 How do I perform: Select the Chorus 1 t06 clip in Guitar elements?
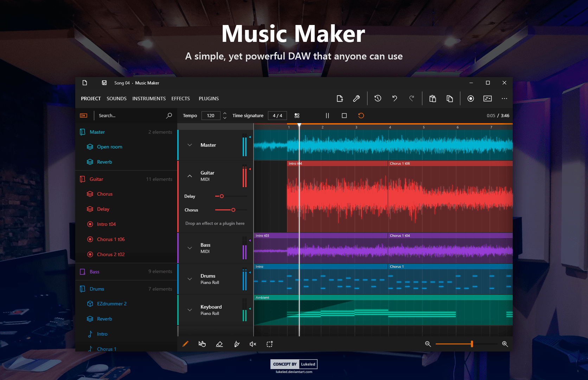click(x=111, y=239)
